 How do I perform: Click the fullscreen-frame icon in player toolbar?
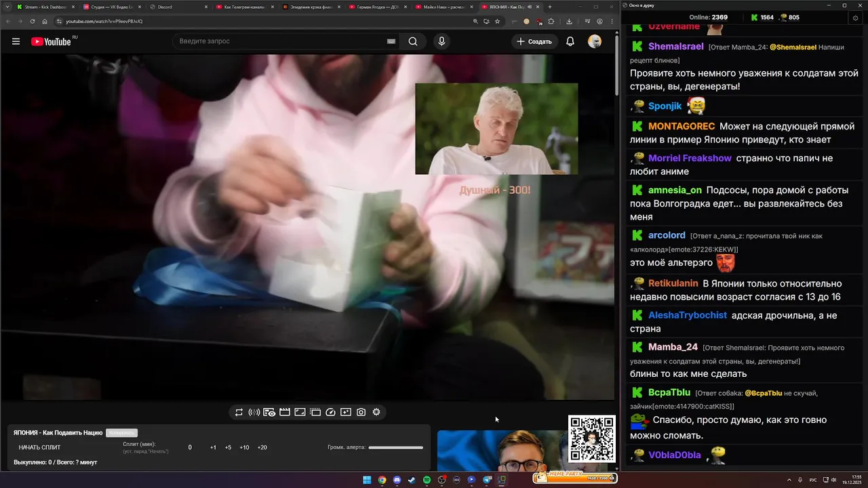(x=300, y=412)
